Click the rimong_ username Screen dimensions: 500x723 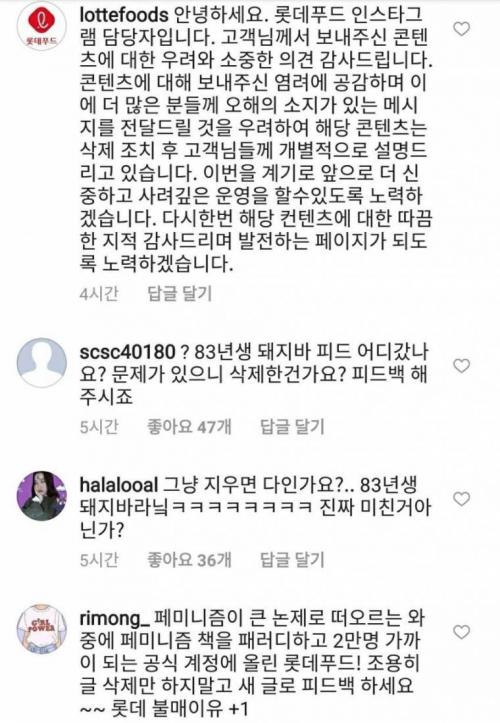pyautogui.click(x=114, y=619)
